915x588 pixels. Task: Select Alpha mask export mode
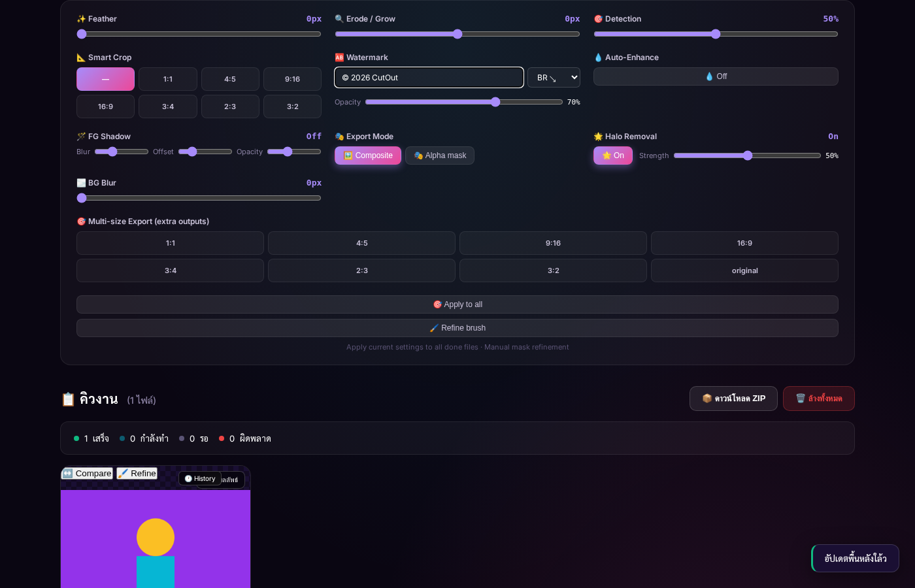tap(440, 155)
